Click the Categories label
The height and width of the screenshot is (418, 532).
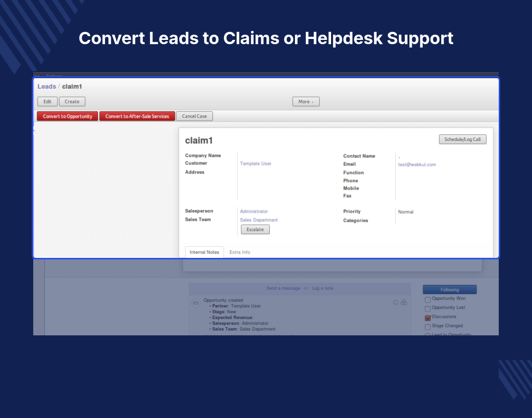click(x=355, y=220)
